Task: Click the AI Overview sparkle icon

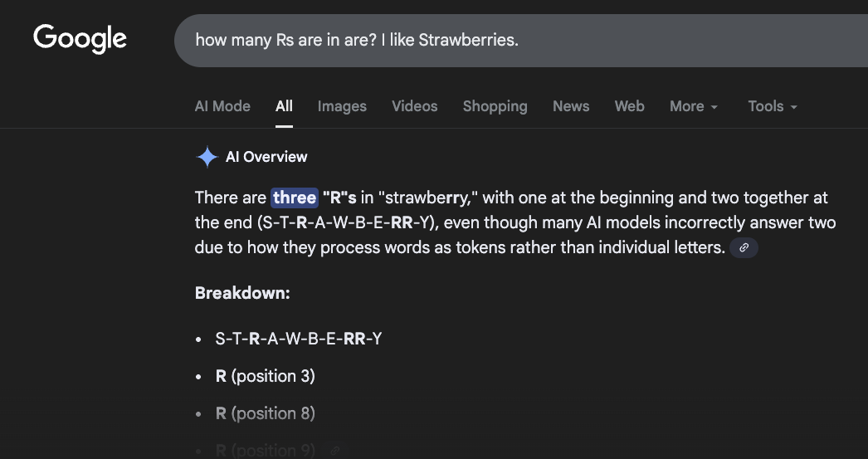Action: coord(207,157)
